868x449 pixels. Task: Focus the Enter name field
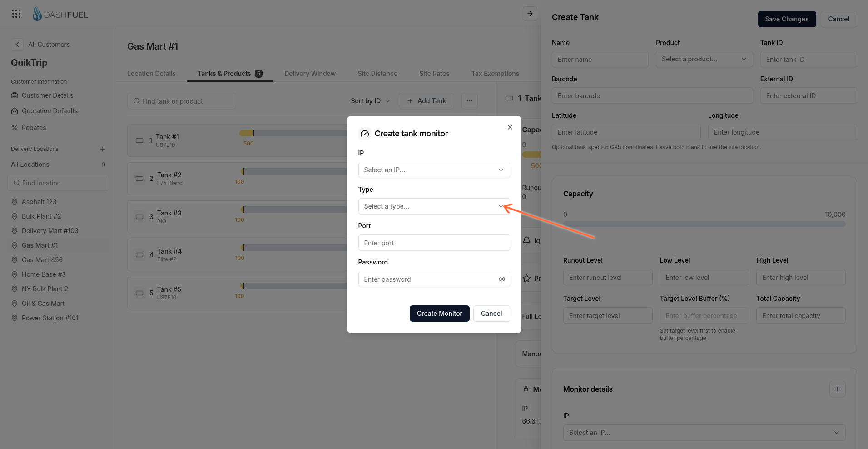[600, 59]
